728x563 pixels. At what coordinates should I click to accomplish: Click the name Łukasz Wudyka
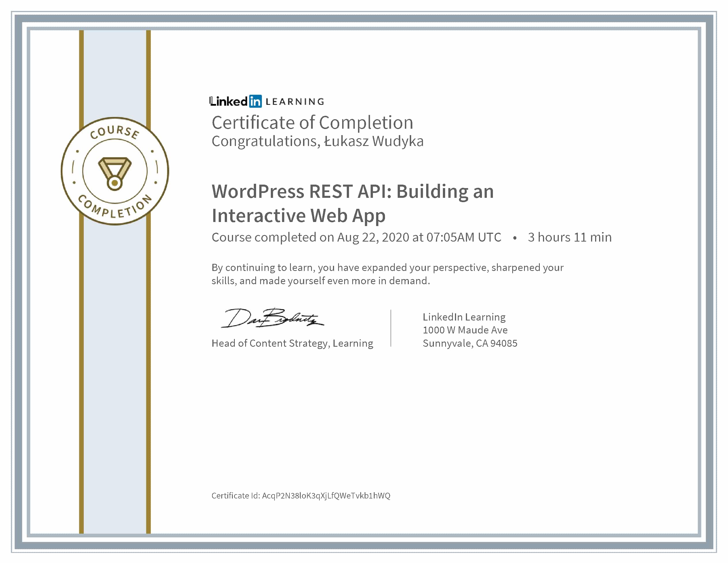(374, 141)
